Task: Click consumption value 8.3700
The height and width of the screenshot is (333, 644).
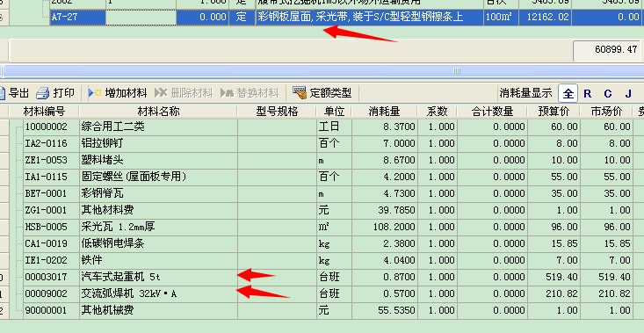Action: point(399,127)
